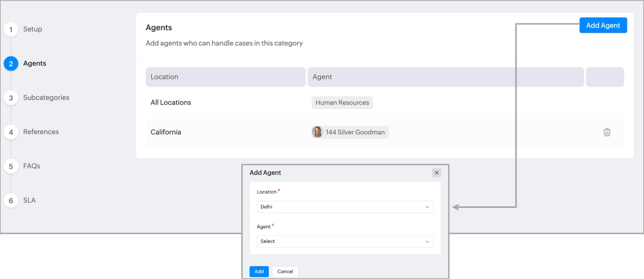Click the Silver Goodman avatar photo
Screen dimensions: 644x279
pyautogui.click(x=317, y=132)
